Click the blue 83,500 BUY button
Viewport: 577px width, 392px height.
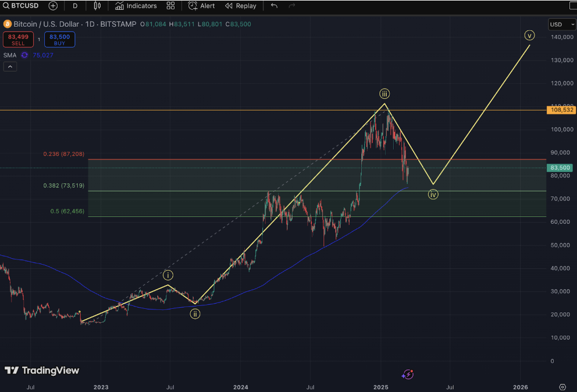(x=59, y=40)
